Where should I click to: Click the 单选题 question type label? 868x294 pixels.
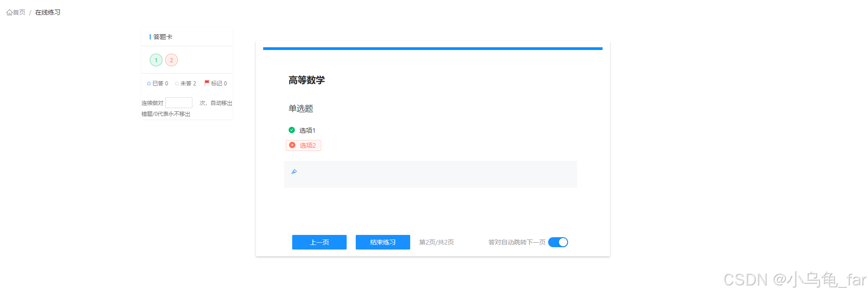pos(301,109)
